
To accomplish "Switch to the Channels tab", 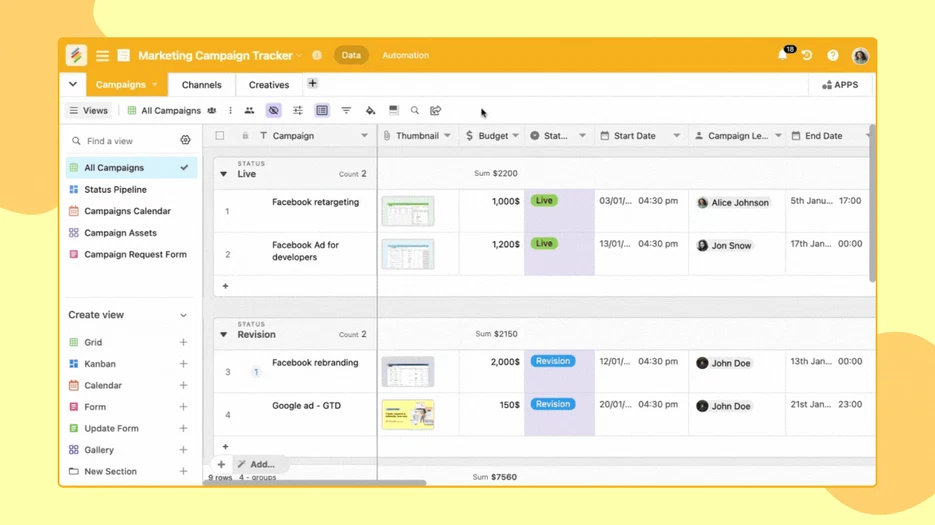I will (201, 85).
